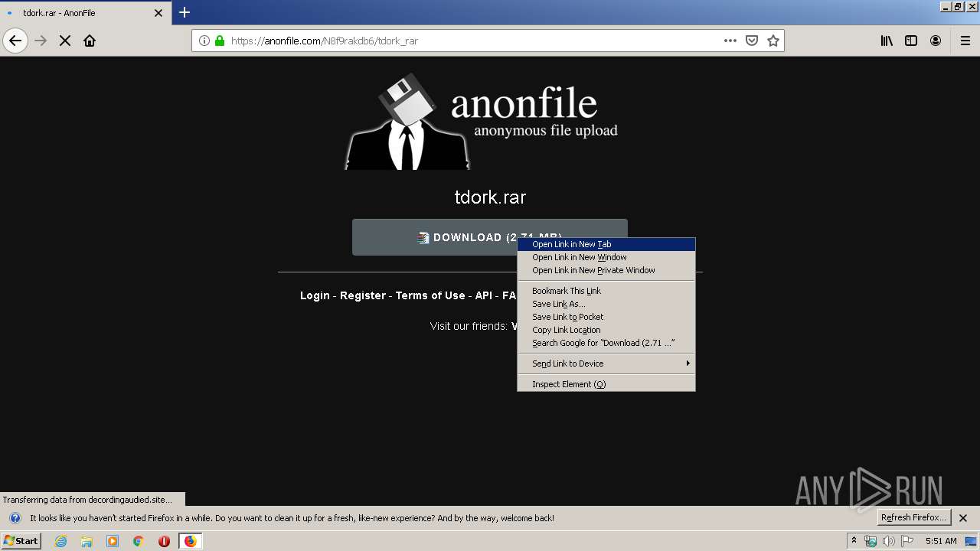Image resolution: width=980 pixels, height=551 pixels.
Task: Select Copy Link Location
Action: pos(606,330)
